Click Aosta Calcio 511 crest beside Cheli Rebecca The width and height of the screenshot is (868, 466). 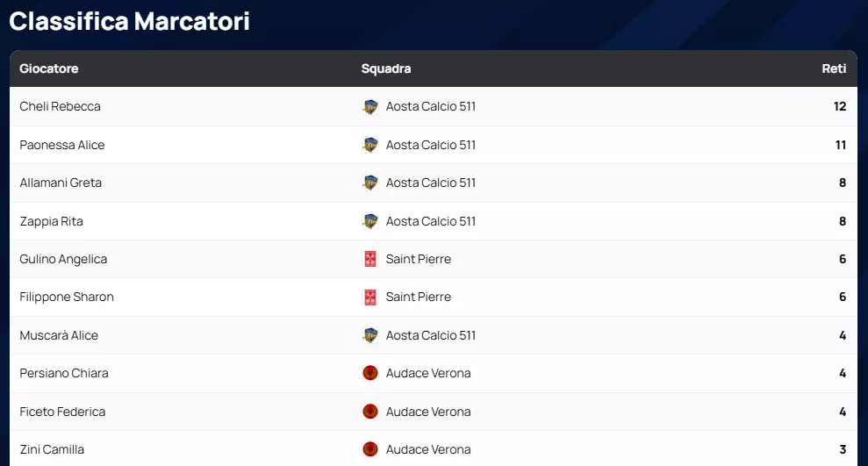(369, 107)
